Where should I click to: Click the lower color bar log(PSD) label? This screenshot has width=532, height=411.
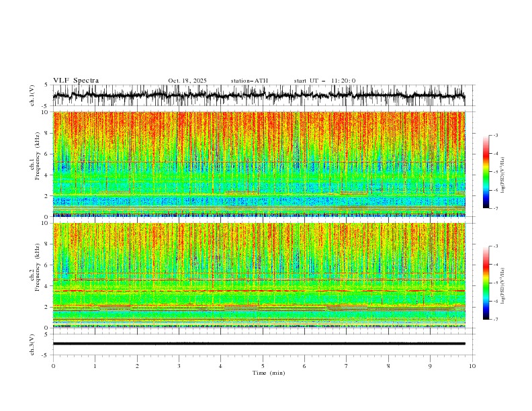tap(503, 286)
